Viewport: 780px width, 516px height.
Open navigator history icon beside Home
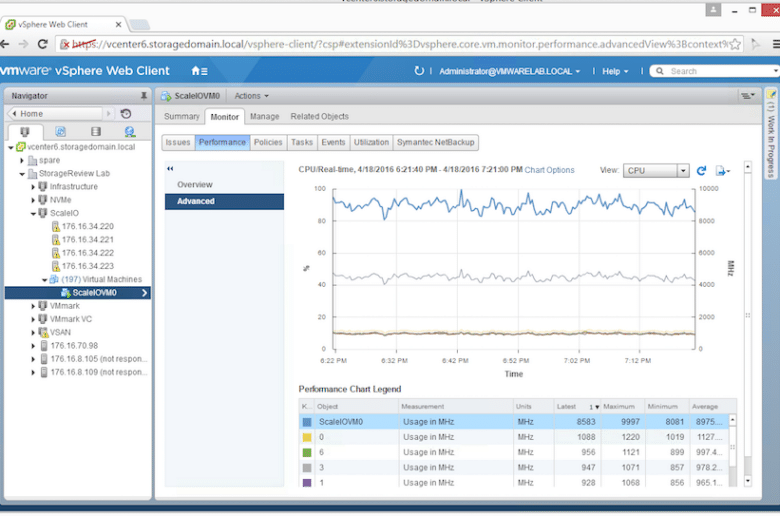pyautogui.click(x=126, y=113)
